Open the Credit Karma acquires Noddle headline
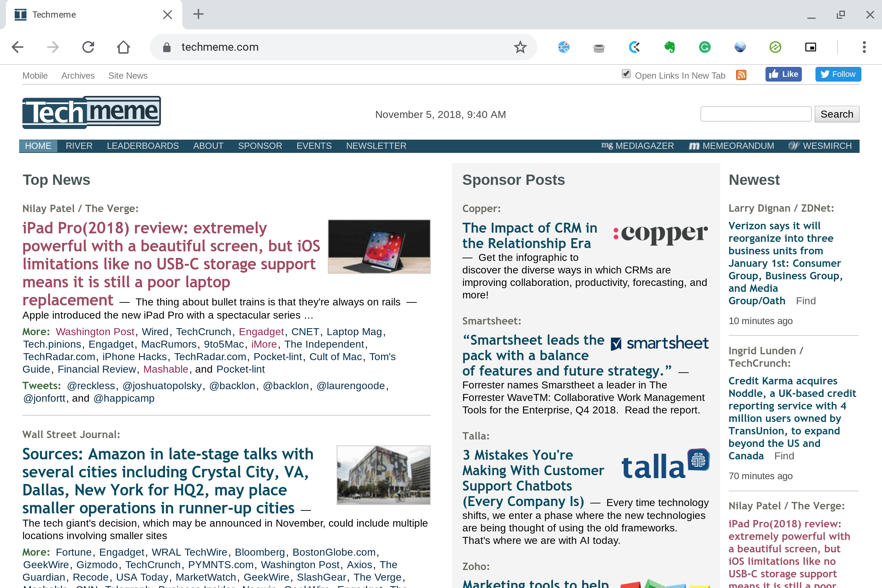The image size is (882, 588). pyautogui.click(x=792, y=418)
